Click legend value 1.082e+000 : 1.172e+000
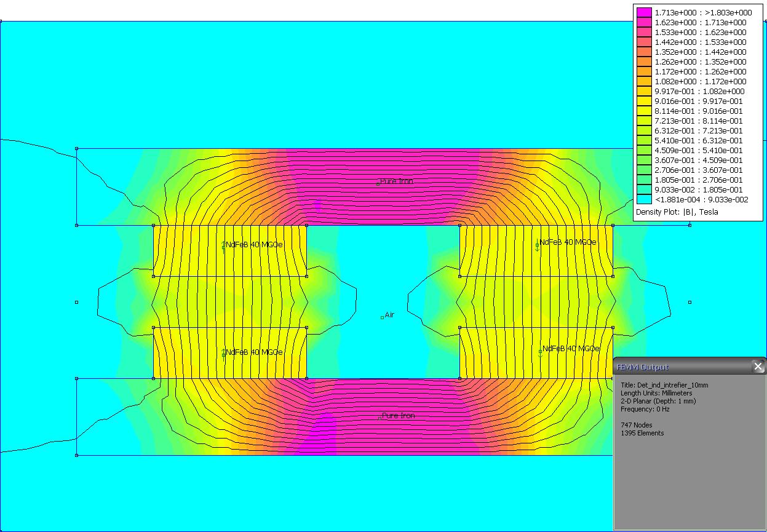 701,81
